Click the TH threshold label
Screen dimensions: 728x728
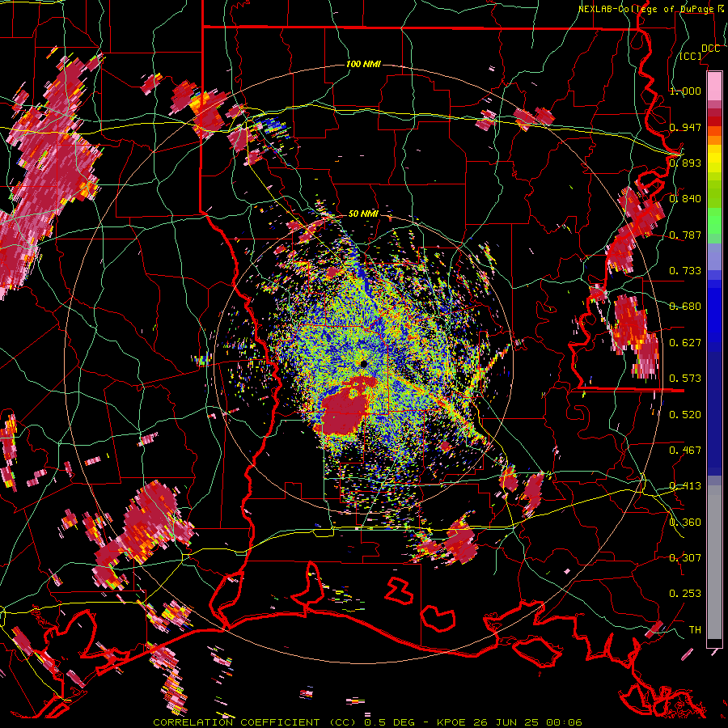(x=695, y=630)
